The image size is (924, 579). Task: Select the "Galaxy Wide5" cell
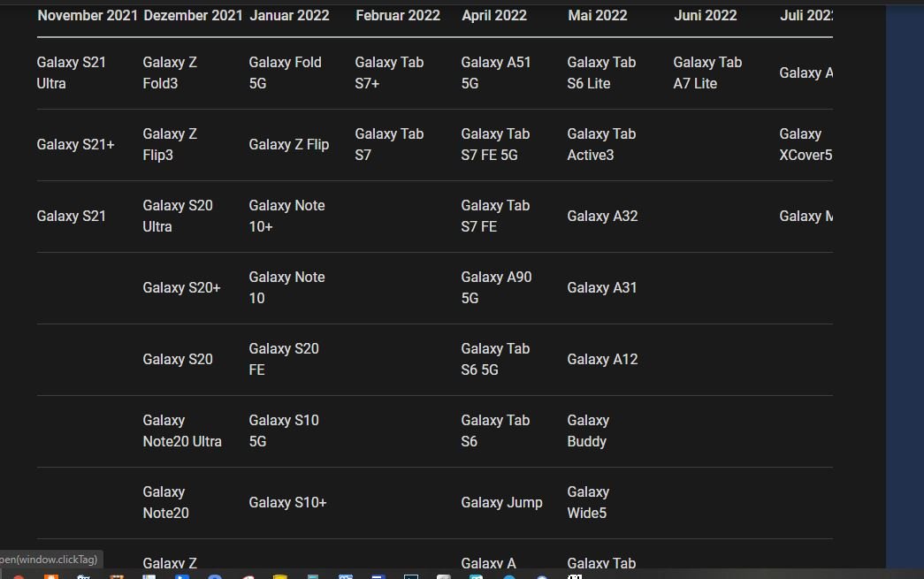coord(588,502)
